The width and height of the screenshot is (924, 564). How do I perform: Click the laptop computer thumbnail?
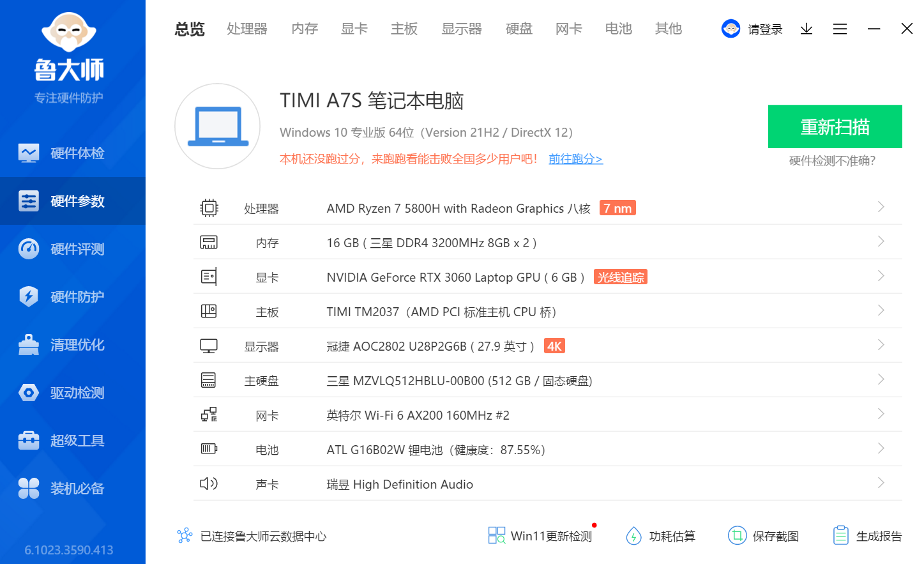[x=218, y=126]
